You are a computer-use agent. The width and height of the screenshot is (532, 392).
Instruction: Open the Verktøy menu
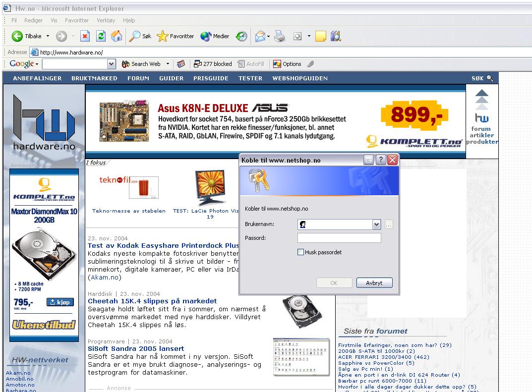[x=106, y=20]
